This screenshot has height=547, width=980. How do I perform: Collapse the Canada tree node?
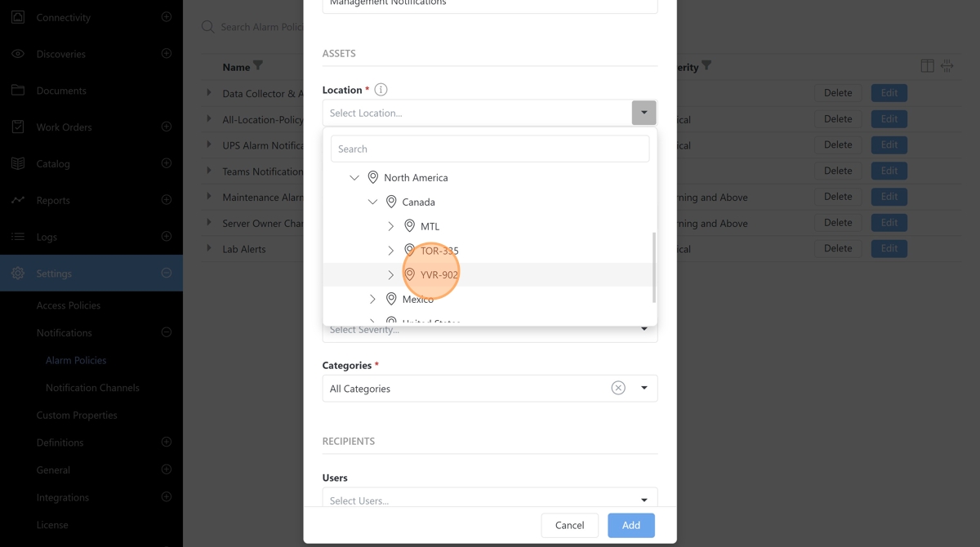(x=372, y=202)
